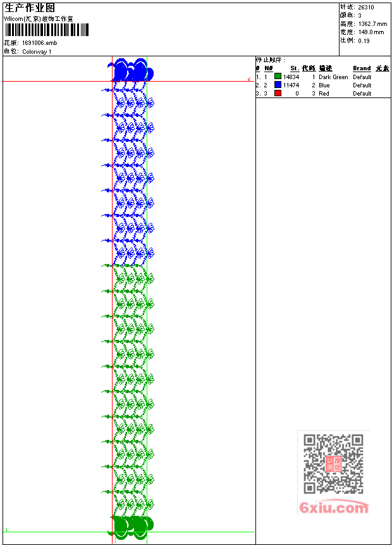The height and width of the screenshot is (545, 392).
Task: Click the color count value 3
Action: [x=360, y=15]
